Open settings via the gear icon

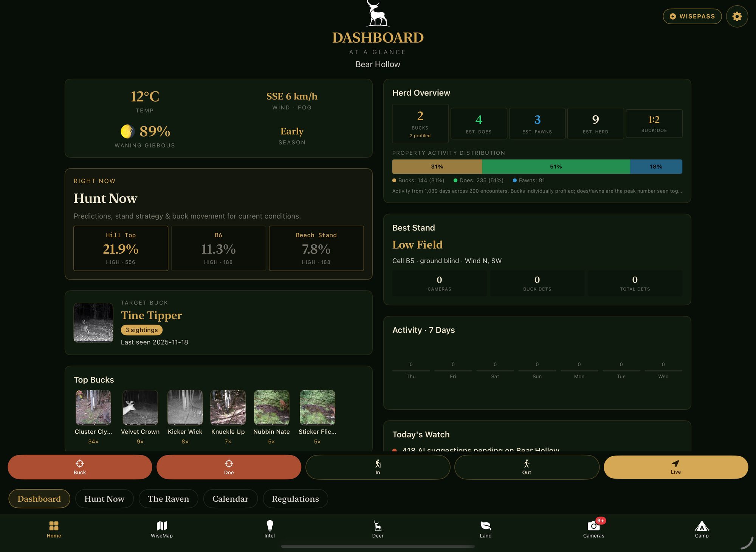pyautogui.click(x=737, y=16)
